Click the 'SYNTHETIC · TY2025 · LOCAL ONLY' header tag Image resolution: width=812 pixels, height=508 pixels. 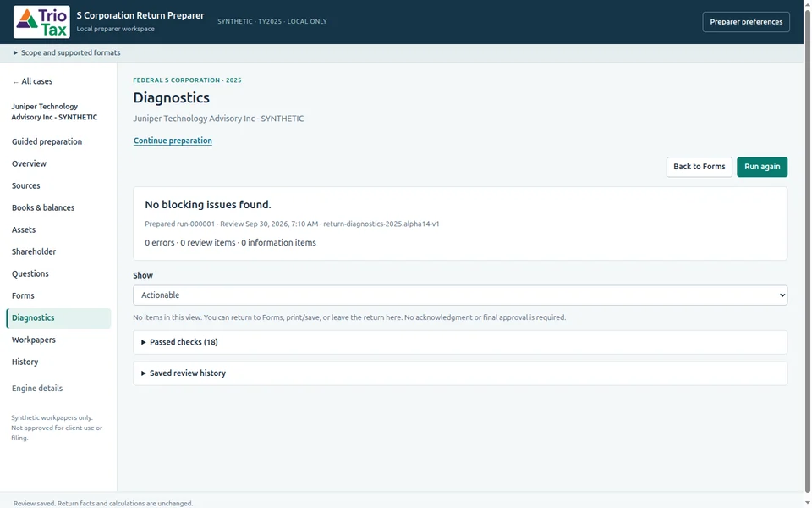pos(272,22)
